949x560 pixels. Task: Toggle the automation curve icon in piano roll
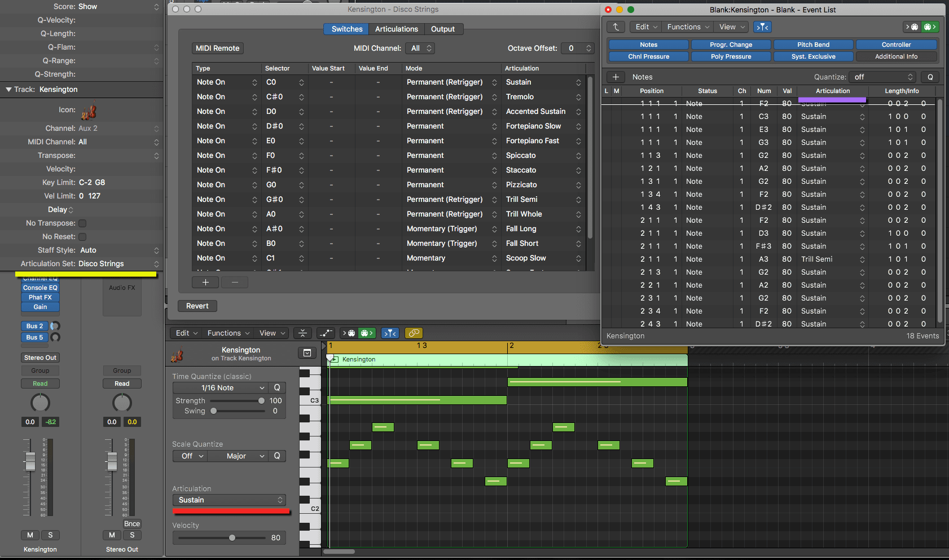[x=326, y=333]
